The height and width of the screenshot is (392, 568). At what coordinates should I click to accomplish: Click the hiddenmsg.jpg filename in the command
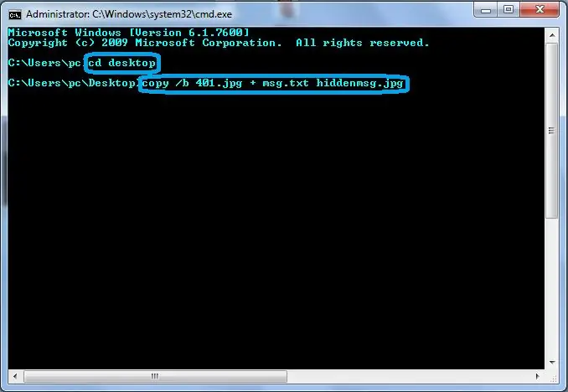click(x=359, y=84)
